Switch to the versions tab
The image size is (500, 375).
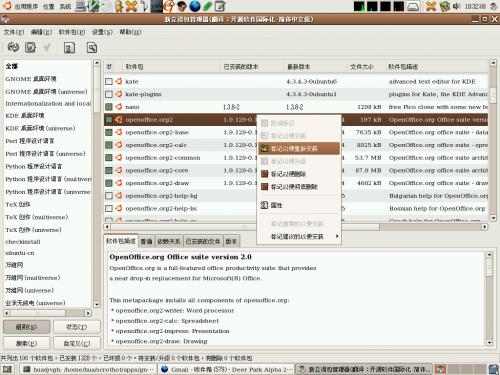[x=231, y=241]
